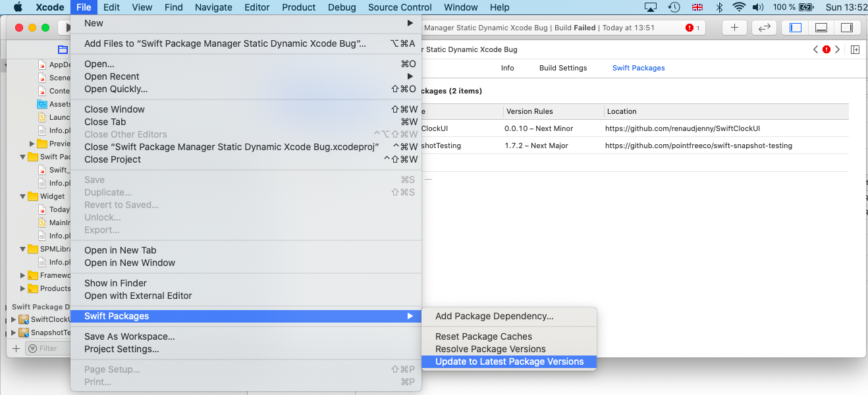The image size is (868, 395).
Task: Click the swift-snapshot-testing repository URL
Action: 699,145
